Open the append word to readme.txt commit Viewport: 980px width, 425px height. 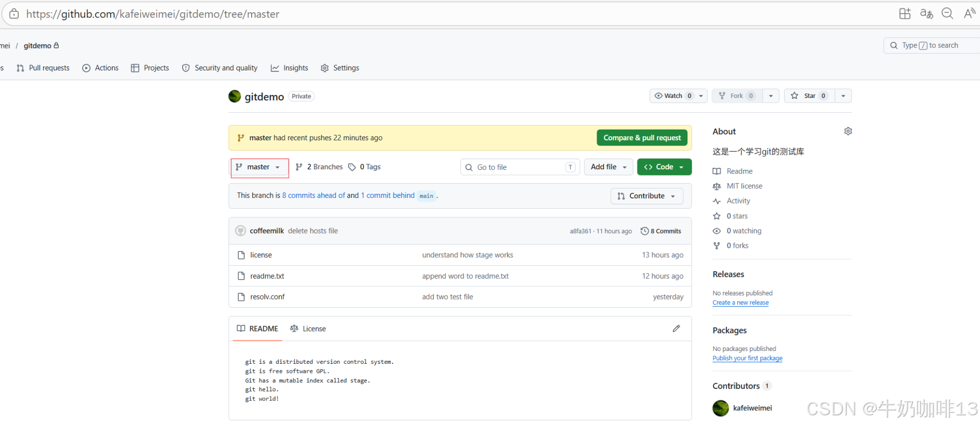point(465,276)
